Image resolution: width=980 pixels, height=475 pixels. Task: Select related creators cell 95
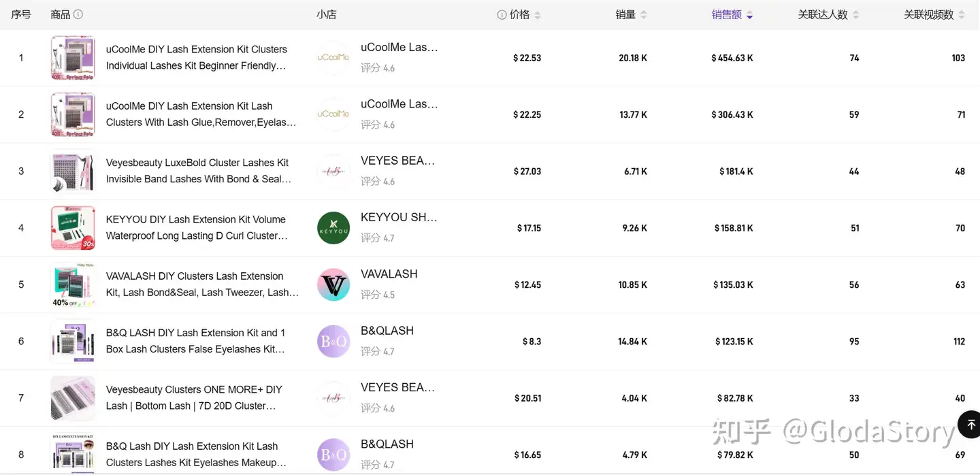(x=854, y=342)
